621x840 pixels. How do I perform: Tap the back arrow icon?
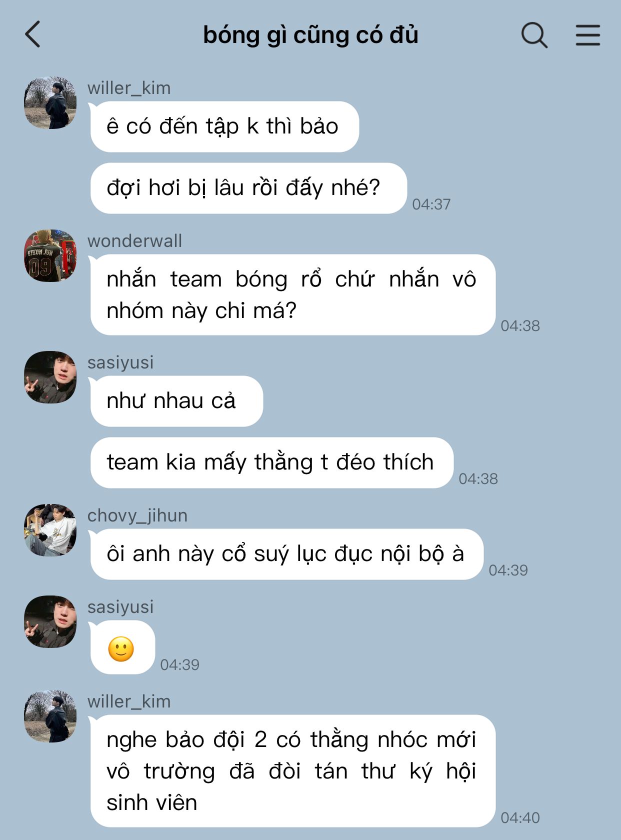coord(32,34)
